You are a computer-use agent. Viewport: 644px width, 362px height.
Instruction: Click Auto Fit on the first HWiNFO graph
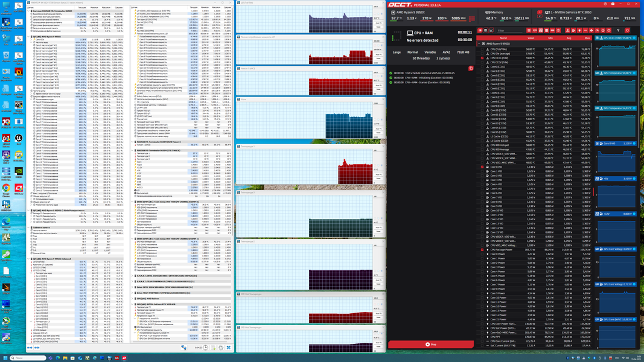click(378, 23)
